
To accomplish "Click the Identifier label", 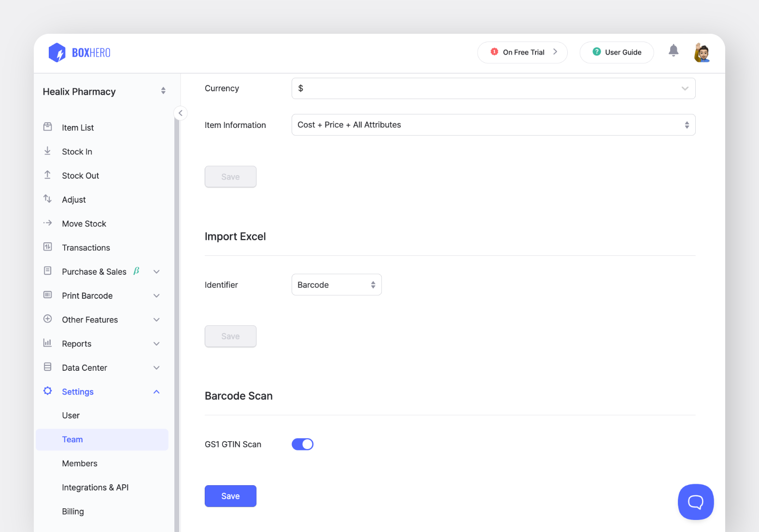I will point(221,285).
